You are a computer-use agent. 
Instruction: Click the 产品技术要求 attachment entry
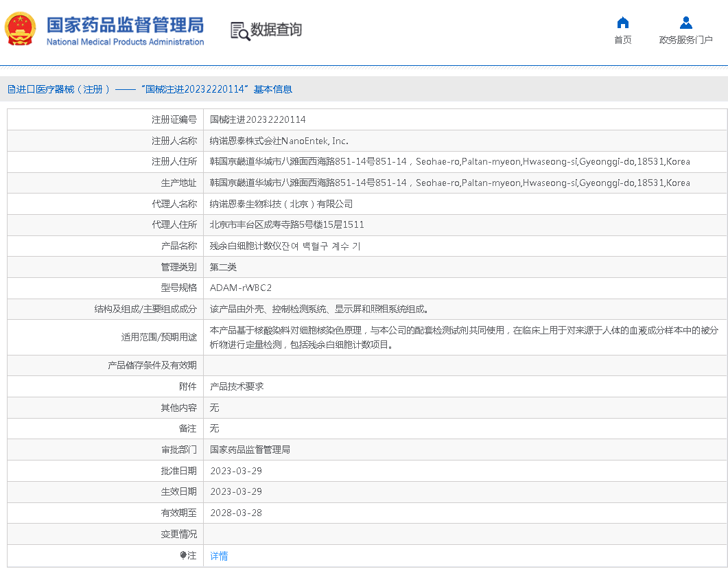pyautogui.click(x=236, y=386)
